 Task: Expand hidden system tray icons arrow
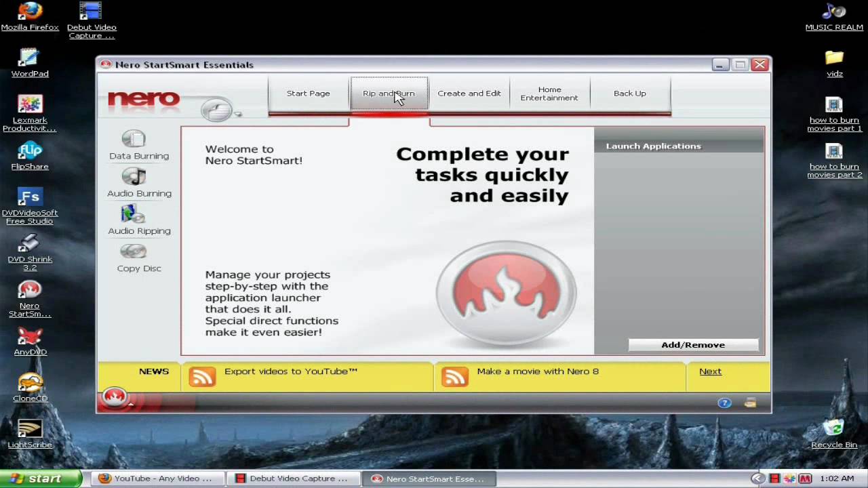757,479
